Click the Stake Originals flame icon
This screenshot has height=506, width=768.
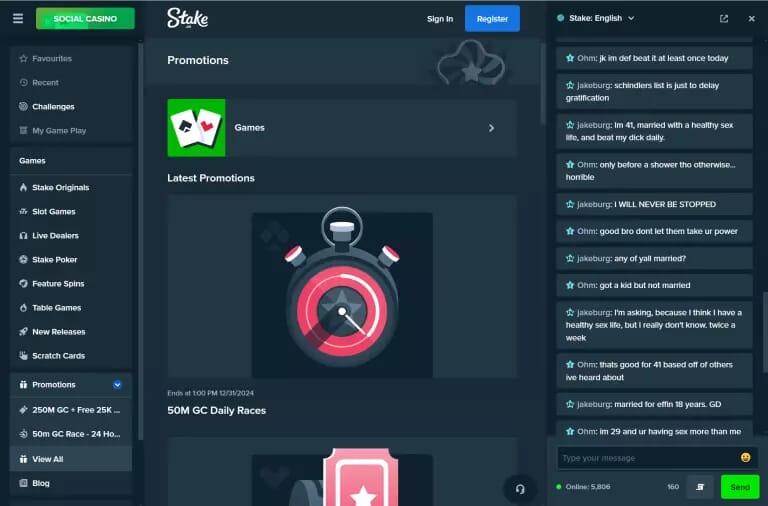23,187
